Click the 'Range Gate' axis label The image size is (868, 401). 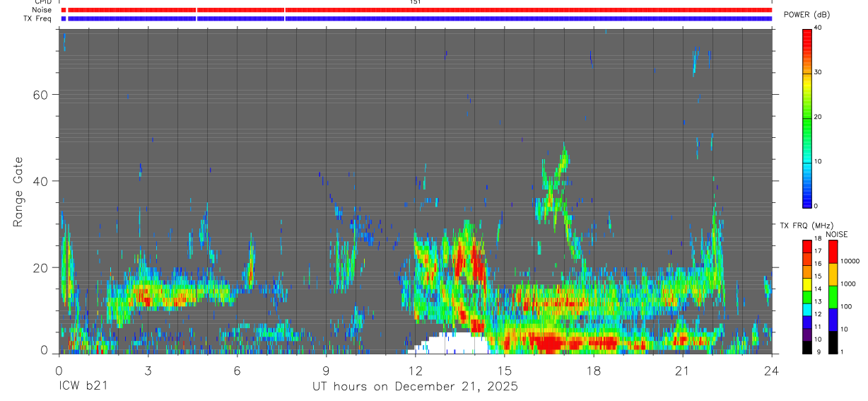(18, 192)
